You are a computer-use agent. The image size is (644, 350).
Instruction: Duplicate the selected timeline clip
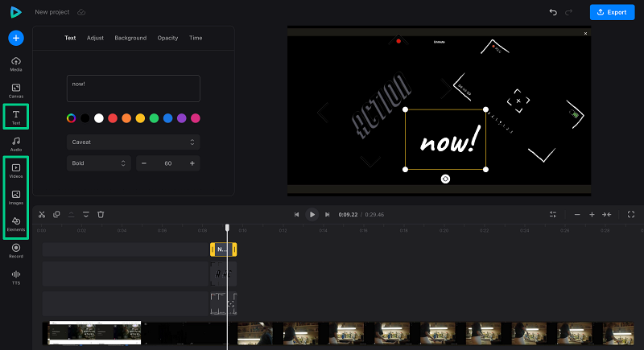(x=56, y=214)
